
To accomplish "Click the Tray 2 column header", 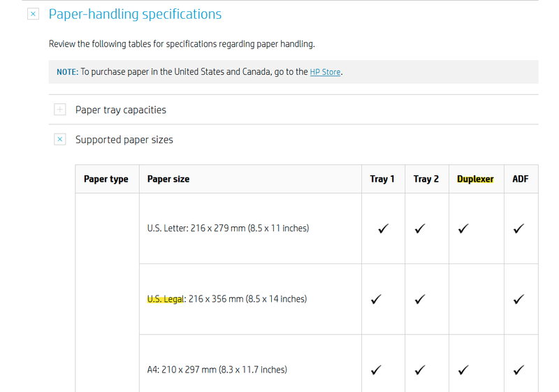I will pyautogui.click(x=426, y=179).
